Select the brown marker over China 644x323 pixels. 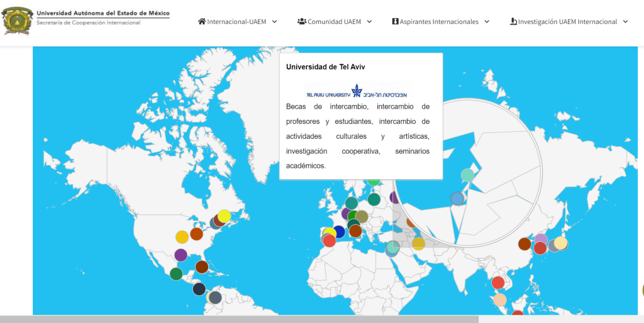tap(525, 244)
